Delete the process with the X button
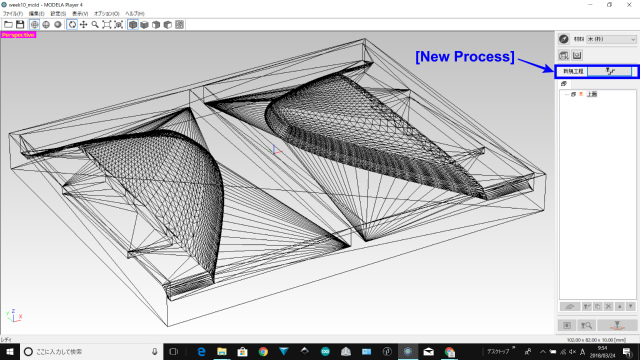Viewport: 640px width, 360px height. (609, 306)
